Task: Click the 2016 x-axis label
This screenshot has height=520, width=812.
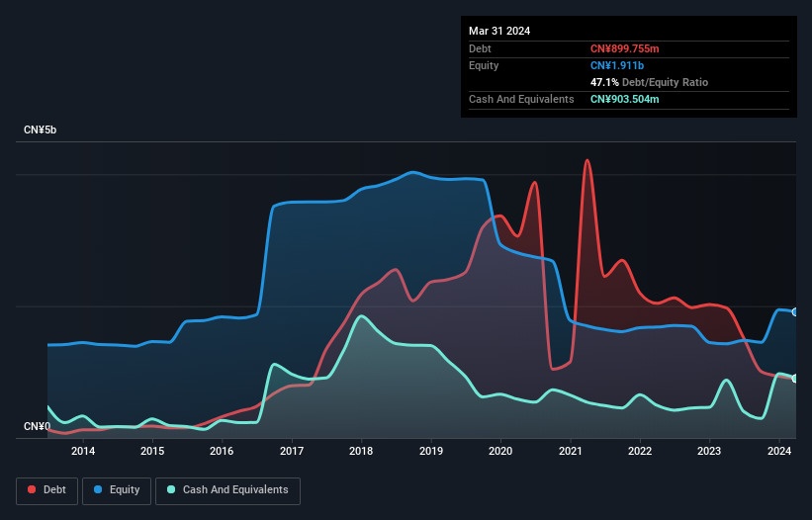Action: pyautogui.click(x=222, y=451)
